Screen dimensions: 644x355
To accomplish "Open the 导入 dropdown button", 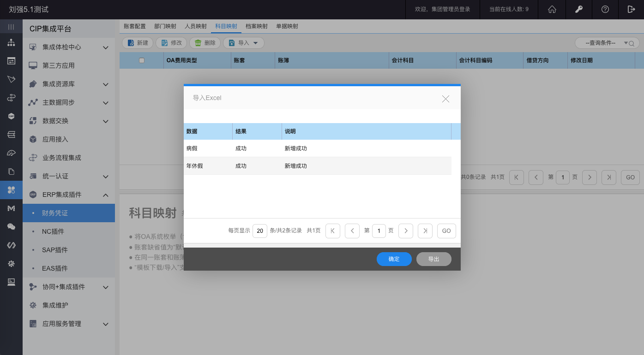I will tap(244, 43).
